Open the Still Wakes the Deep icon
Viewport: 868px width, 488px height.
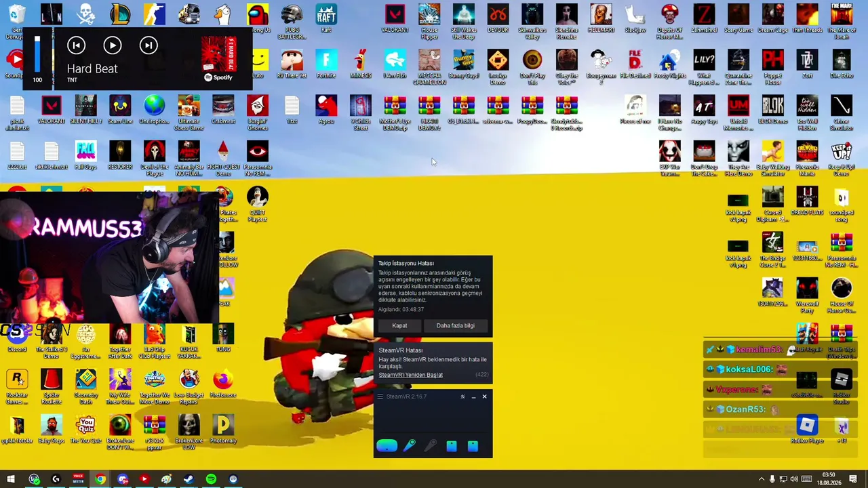click(464, 22)
